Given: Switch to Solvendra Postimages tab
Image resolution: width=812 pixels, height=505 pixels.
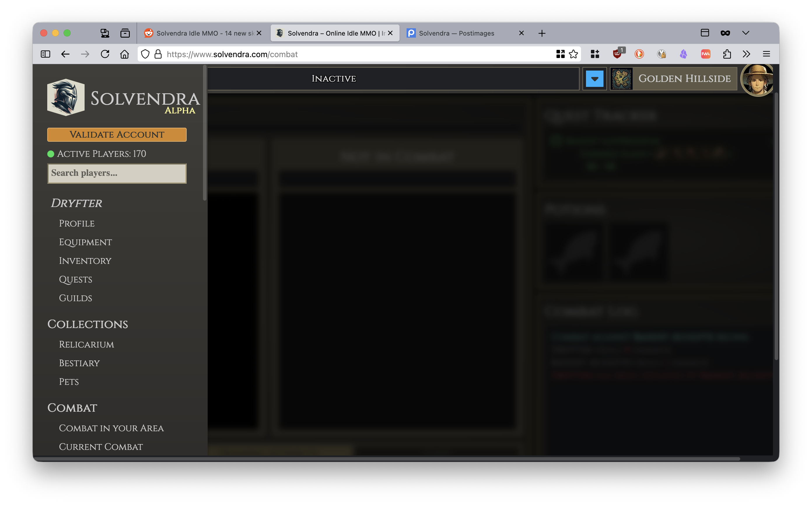Looking at the screenshot, I should point(456,33).
